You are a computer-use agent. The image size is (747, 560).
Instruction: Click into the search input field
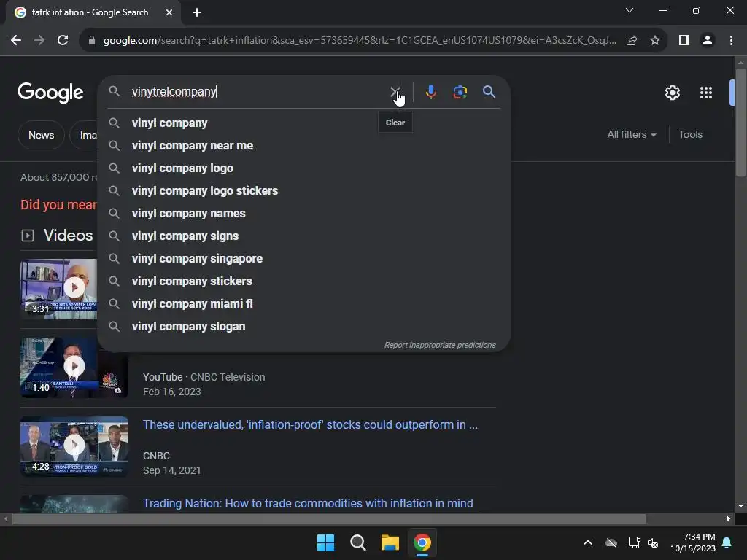tap(258, 91)
